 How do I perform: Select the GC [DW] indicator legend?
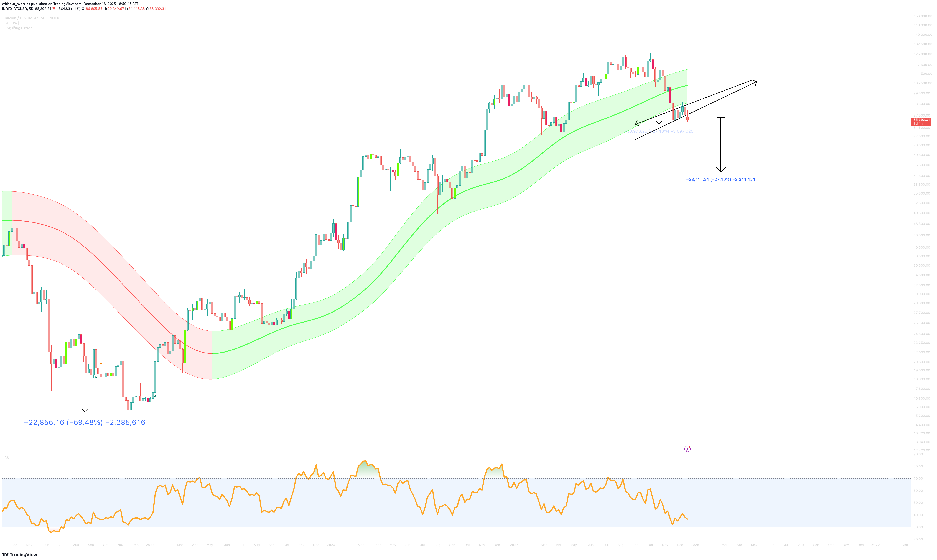[x=12, y=23]
